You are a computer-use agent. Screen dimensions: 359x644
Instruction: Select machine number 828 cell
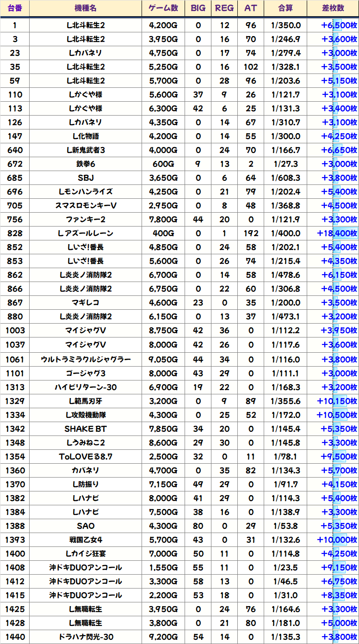(x=15, y=233)
